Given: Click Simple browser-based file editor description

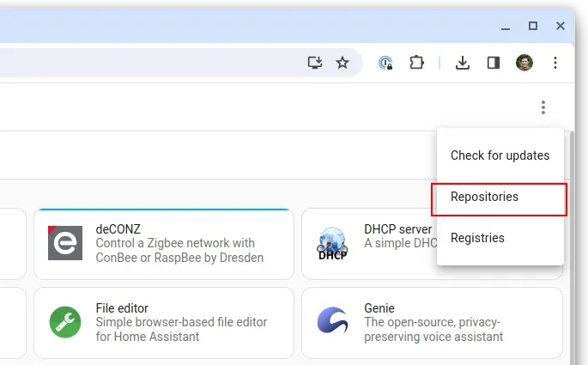Looking at the screenshot, I should pos(181,329).
